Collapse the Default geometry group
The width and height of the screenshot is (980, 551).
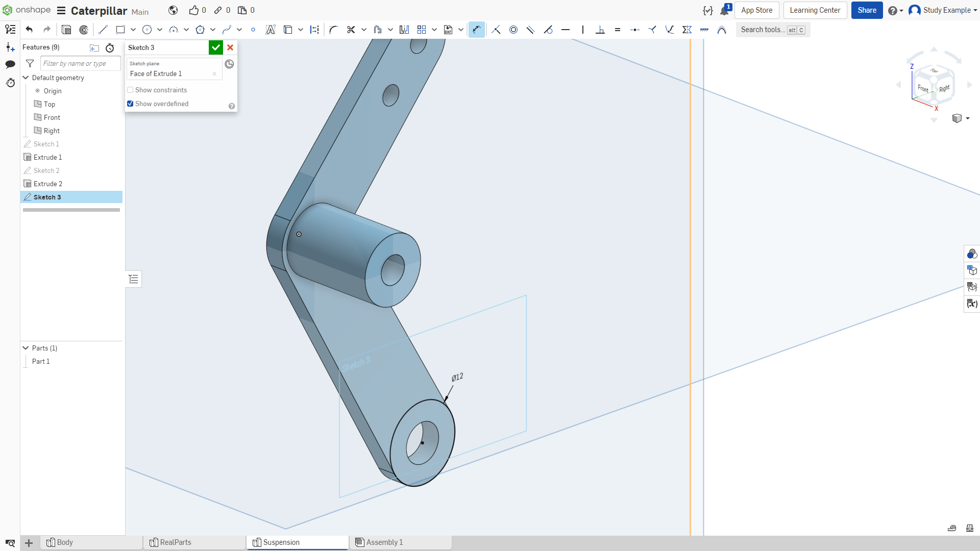pyautogui.click(x=26, y=78)
